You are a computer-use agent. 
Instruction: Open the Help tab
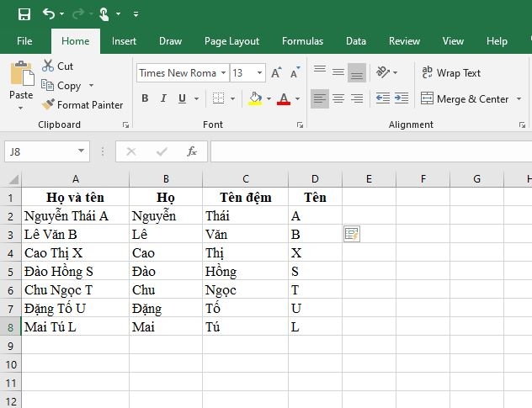click(497, 41)
